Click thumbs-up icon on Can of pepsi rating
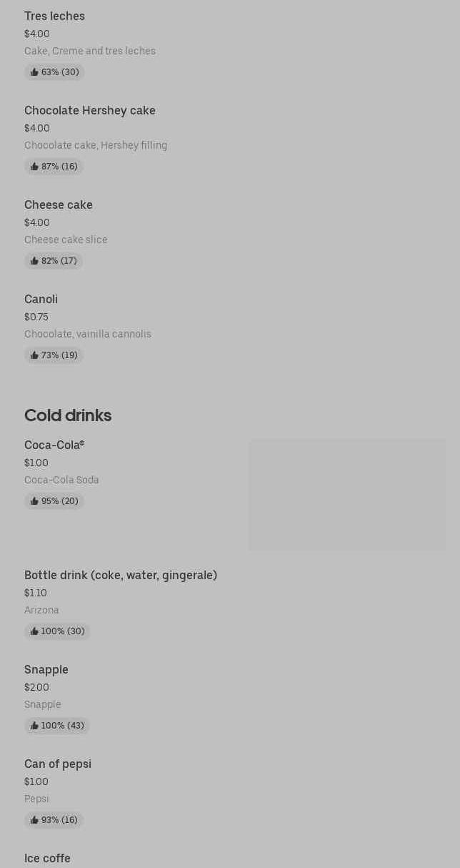 34,820
